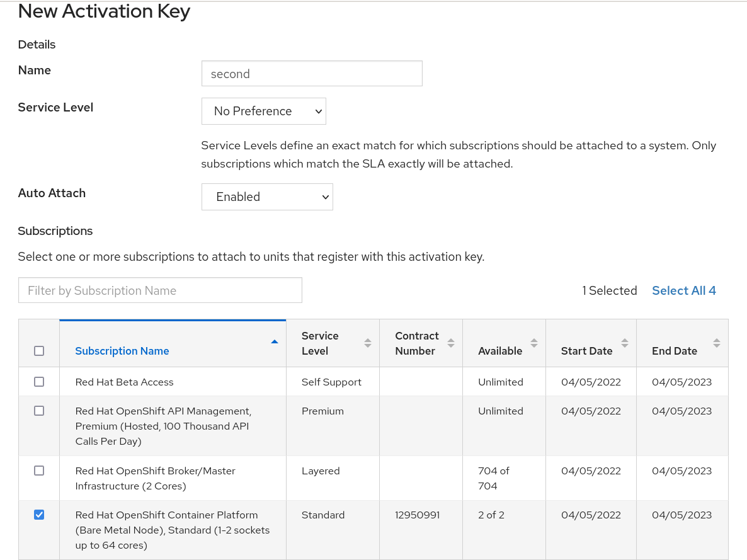Image resolution: width=747 pixels, height=560 pixels.
Task: Open the Auto Attach dropdown
Action: (267, 197)
